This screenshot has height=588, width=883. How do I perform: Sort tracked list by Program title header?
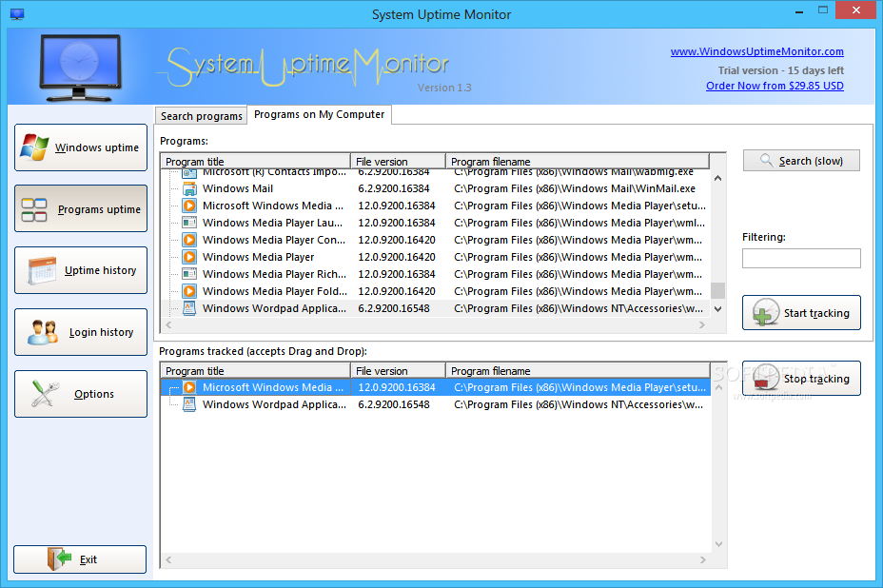coord(256,371)
